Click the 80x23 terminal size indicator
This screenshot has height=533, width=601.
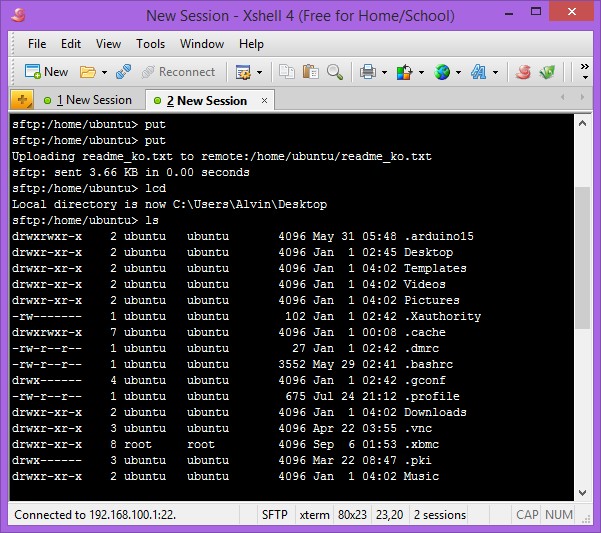(x=352, y=515)
